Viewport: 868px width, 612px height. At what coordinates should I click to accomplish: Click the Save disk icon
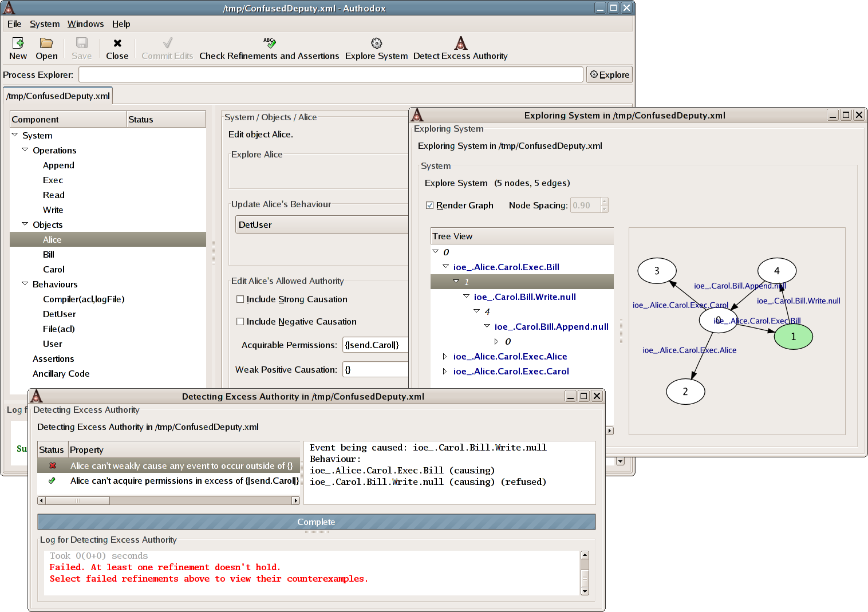tap(82, 43)
